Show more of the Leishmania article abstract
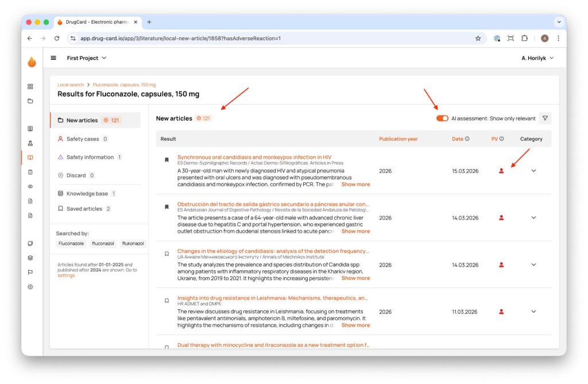 point(355,325)
